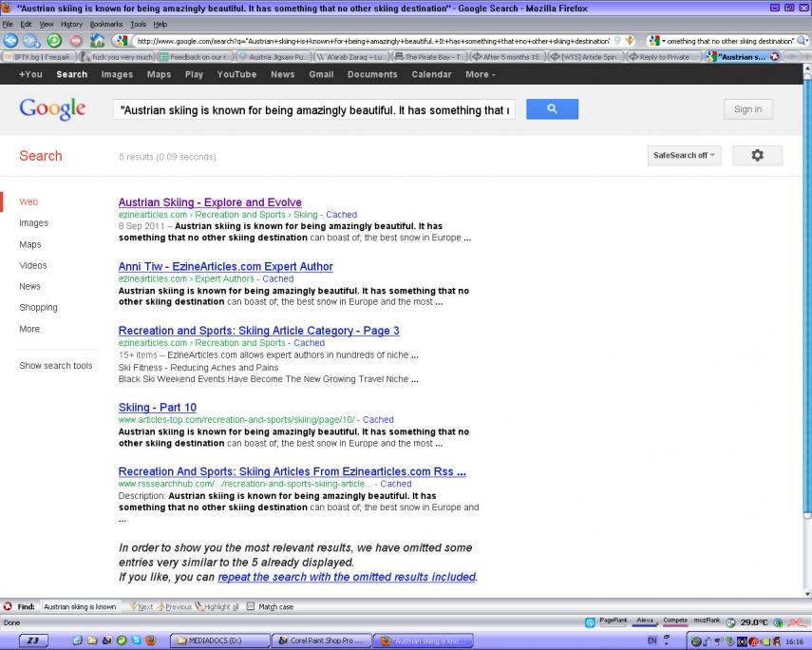Click the mozRank status bar indicator

pos(707,621)
